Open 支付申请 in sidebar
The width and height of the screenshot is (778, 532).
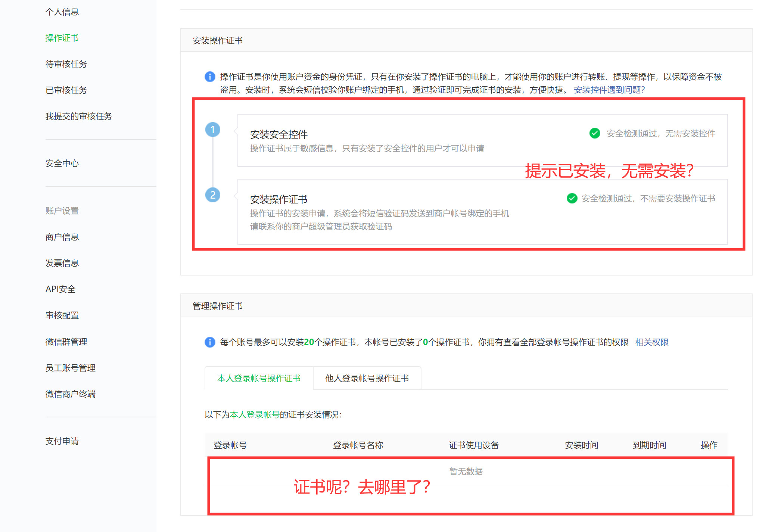[62, 441]
